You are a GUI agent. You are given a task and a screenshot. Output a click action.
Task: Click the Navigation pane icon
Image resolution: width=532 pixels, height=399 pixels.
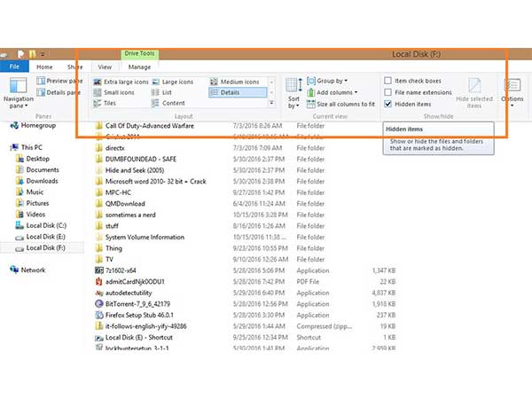(18, 87)
